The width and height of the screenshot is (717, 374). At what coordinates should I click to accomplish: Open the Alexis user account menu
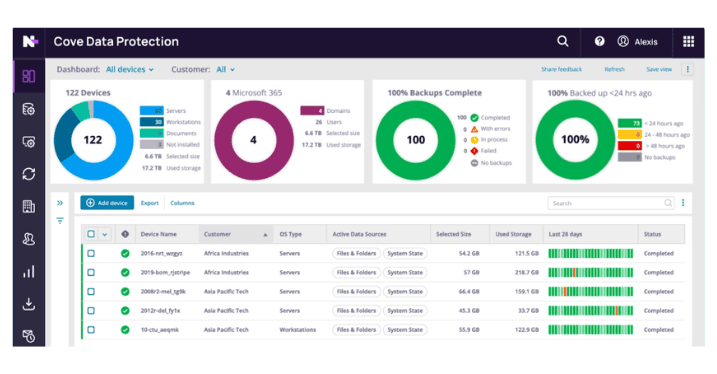(637, 42)
